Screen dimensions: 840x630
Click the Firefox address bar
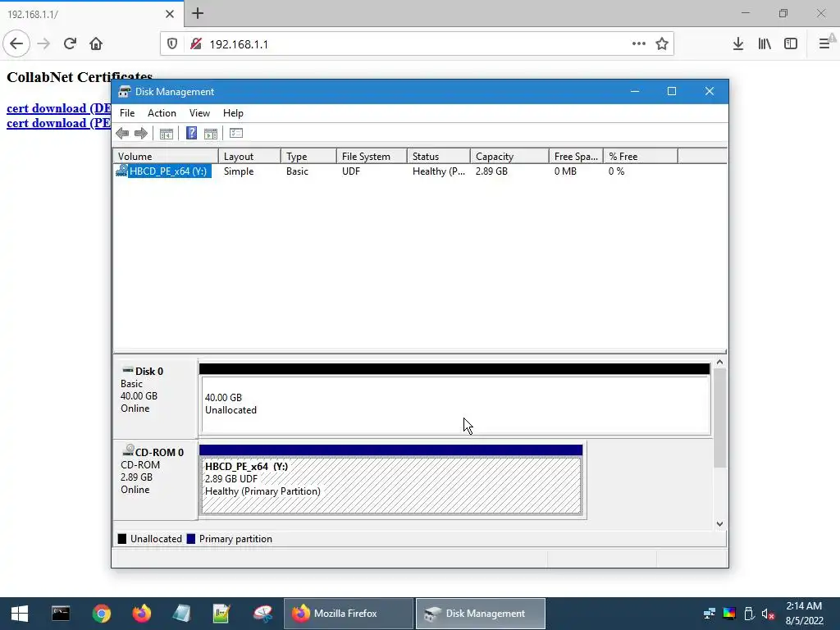[x=418, y=44]
